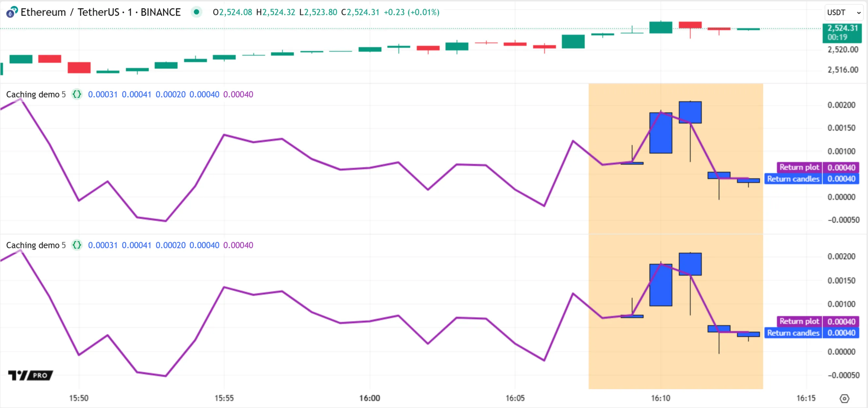
Task: Open chart settings gear icon
Action: [844, 399]
